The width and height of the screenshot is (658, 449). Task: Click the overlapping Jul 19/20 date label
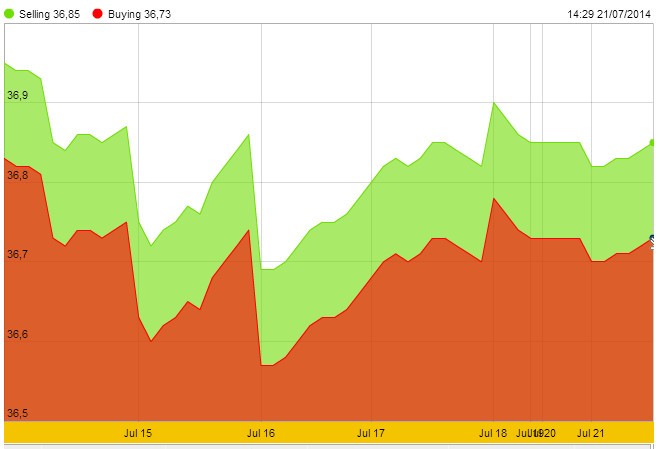pyautogui.click(x=537, y=433)
